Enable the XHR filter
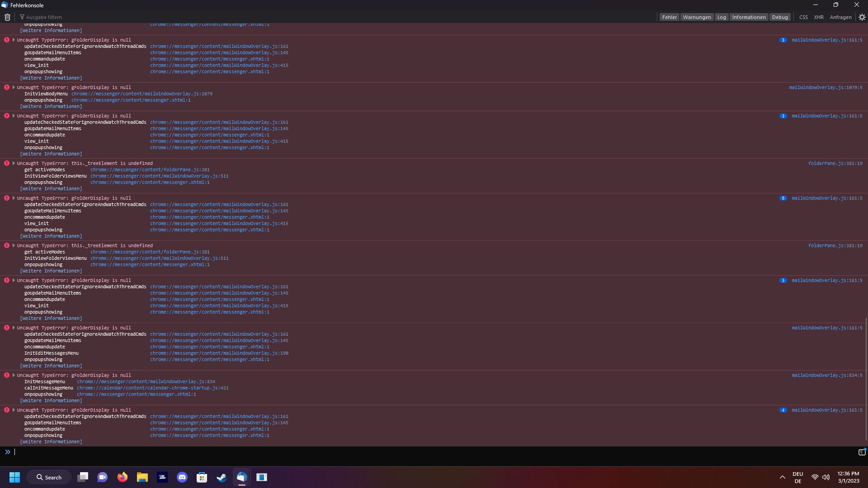 tap(819, 17)
